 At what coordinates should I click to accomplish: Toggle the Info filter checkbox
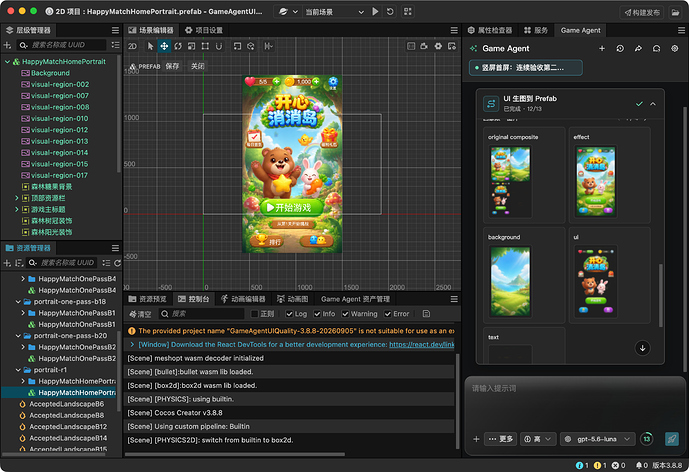(x=317, y=314)
